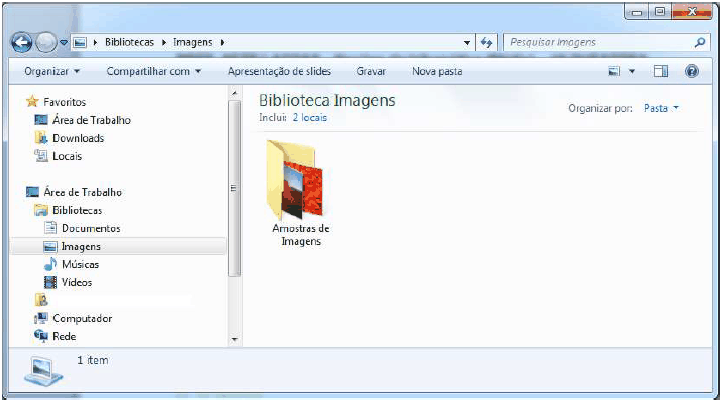Click the search magnifier icon
The height and width of the screenshot is (403, 722).
point(700,43)
